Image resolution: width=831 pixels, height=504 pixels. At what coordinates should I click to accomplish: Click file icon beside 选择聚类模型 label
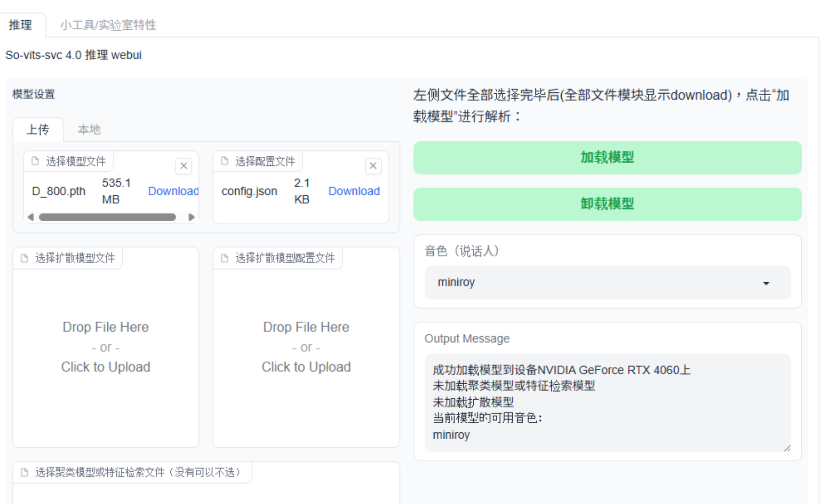click(x=25, y=472)
